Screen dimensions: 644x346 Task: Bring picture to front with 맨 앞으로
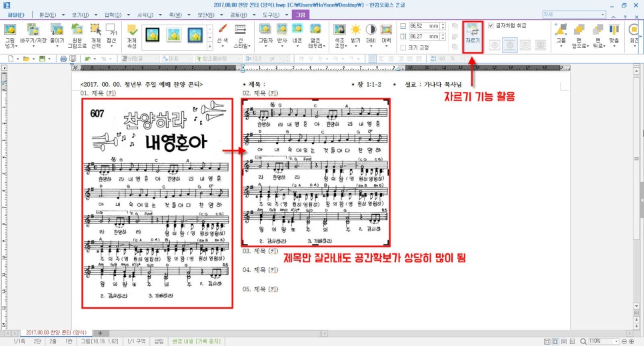point(579,29)
